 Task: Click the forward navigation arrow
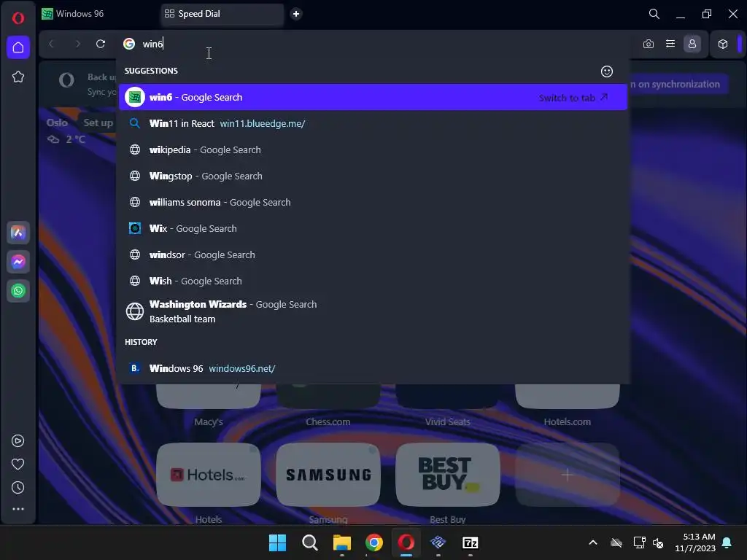point(77,44)
